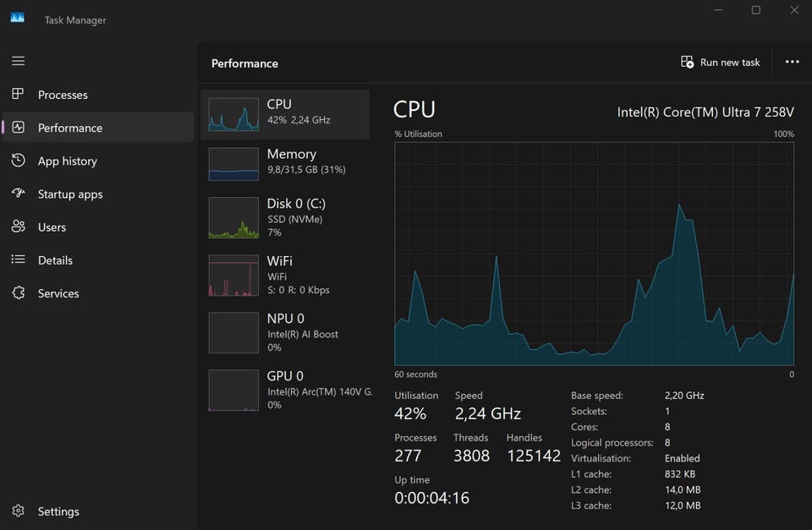This screenshot has height=530, width=812.
Task: Click the Speed 2,24 GHz value
Action: pyautogui.click(x=488, y=413)
